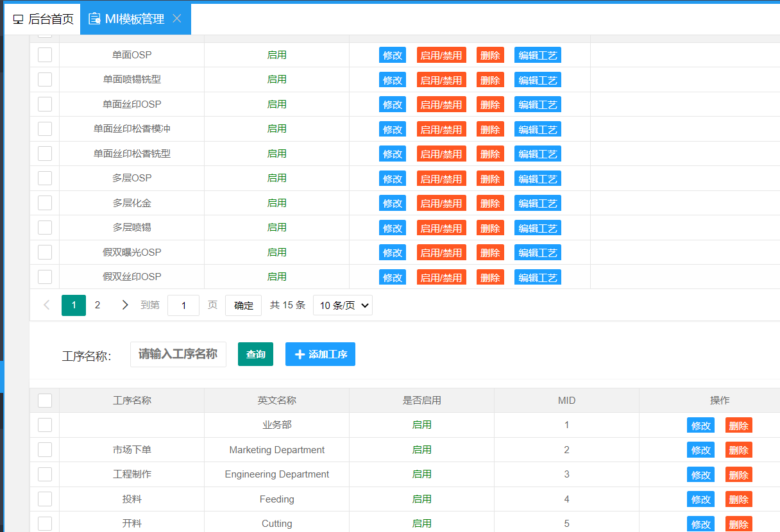
Task: Click the 工序名称 search input field
Action: pos(178,354)
